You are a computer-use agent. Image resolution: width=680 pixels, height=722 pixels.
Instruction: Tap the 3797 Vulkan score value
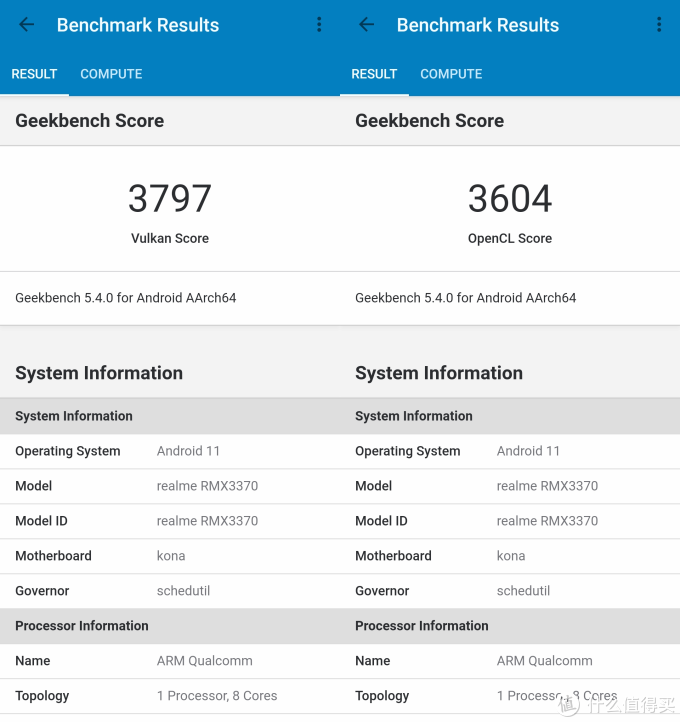(x=170, y=199)
